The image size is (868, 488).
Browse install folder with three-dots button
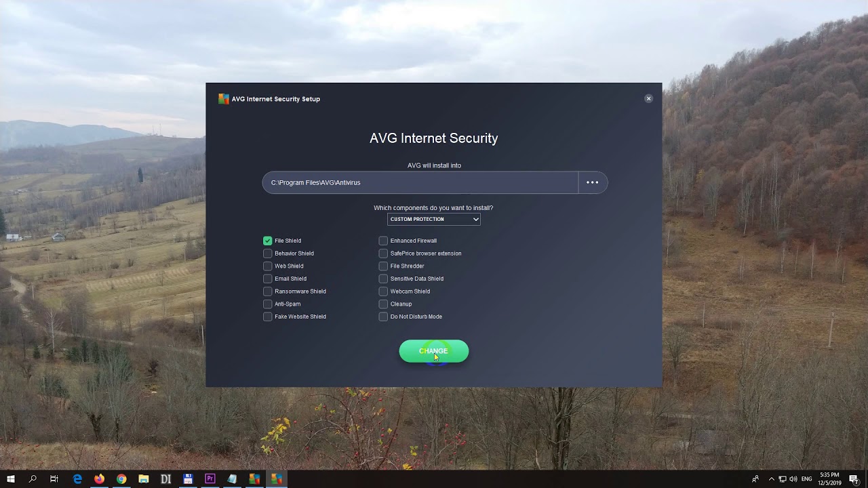593,182
